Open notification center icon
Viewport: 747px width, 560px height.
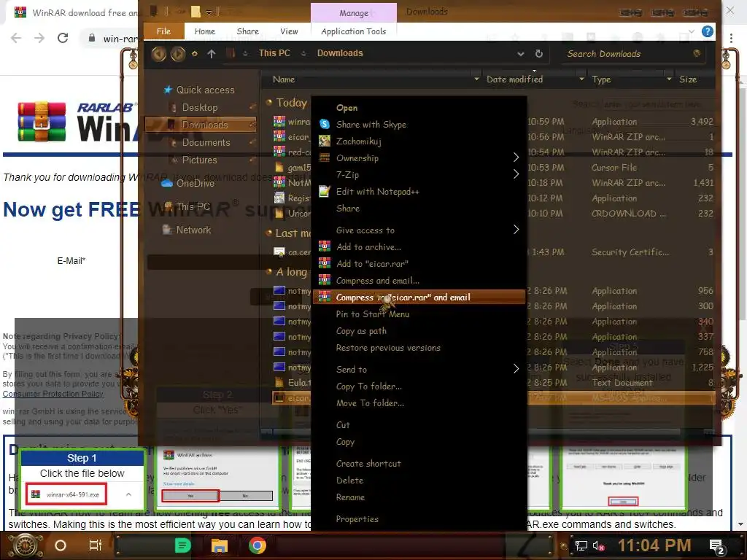pyautogui.click(x=716, y=546)
